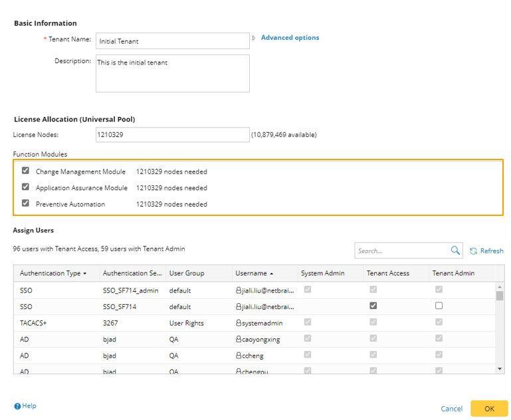Click the License Nodes input field
Viewport: 511px width, 420px height.
point(173,134)
